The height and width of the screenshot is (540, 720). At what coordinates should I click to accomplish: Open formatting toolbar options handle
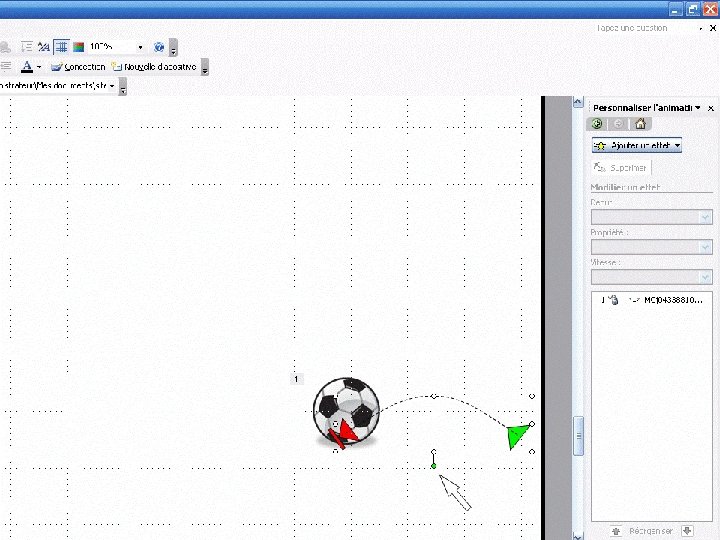tap(205, 67)
